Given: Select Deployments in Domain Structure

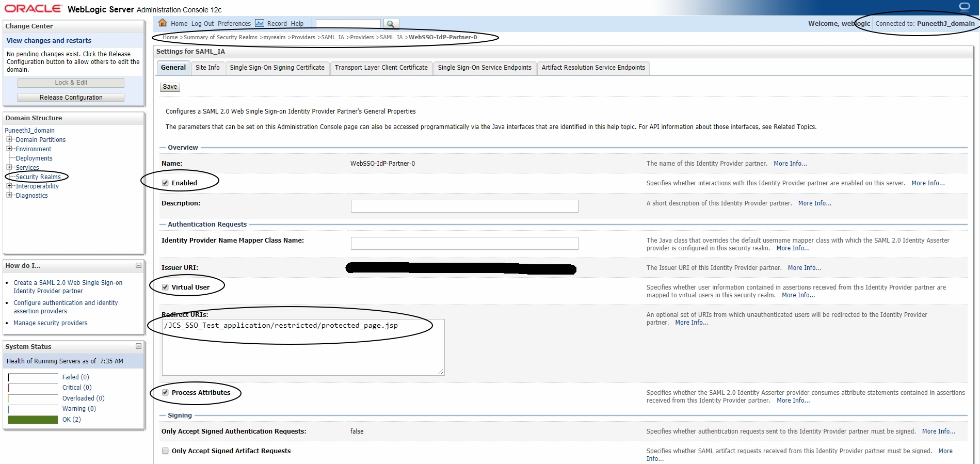Looking at the screenshot, I should pos(34,158).
